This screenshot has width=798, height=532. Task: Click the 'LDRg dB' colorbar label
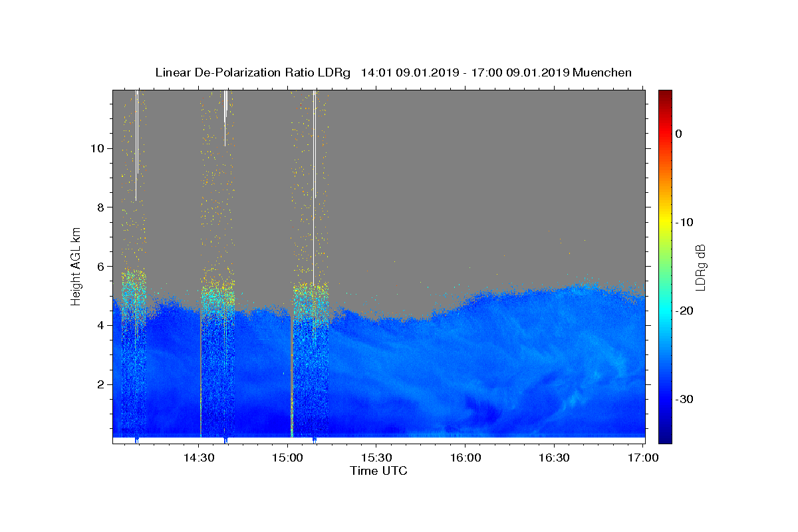[700, 267]
